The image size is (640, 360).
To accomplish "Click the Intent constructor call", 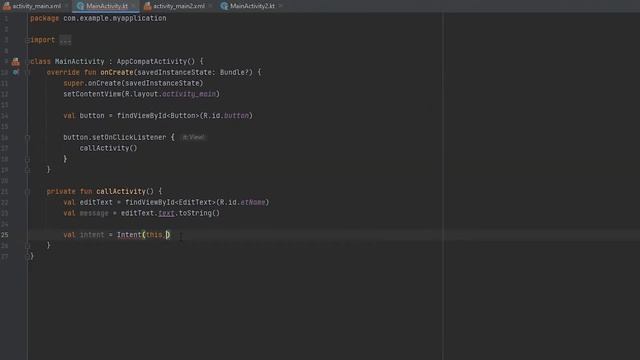I will (129, 235).
